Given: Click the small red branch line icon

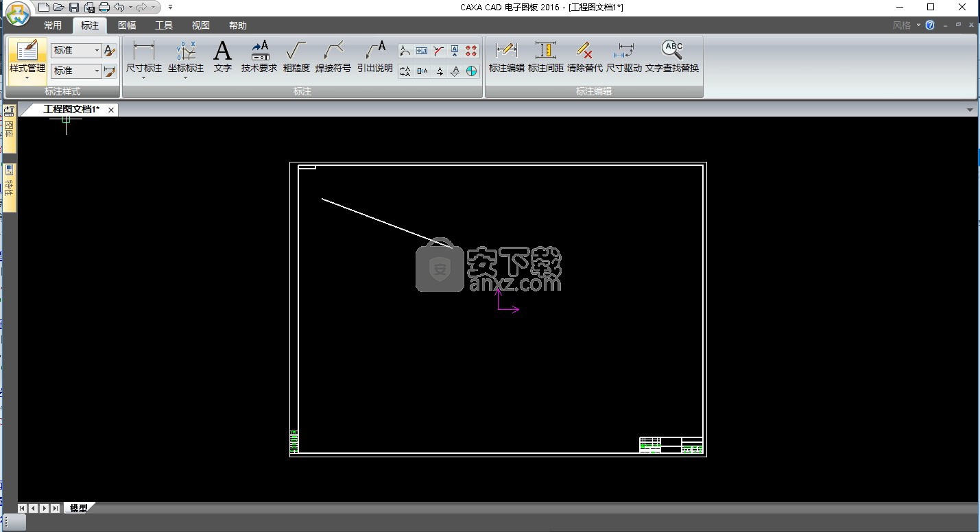Looking at the screenshot, I should pos(438,51).
